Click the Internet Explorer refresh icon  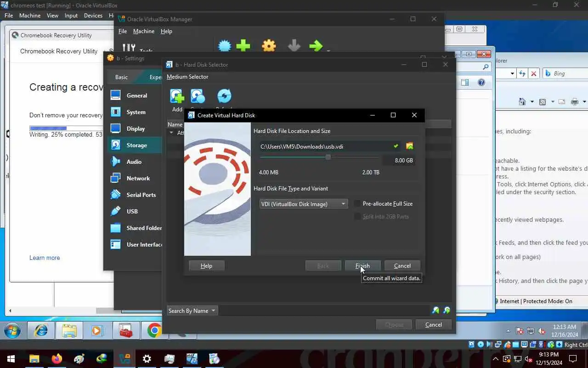[x=523, y=74]
